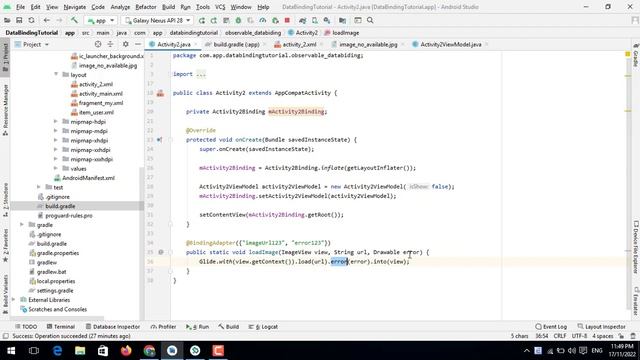Click the Project panel horizontal scrollbar
640x360 pixels.
coord(57,318)
